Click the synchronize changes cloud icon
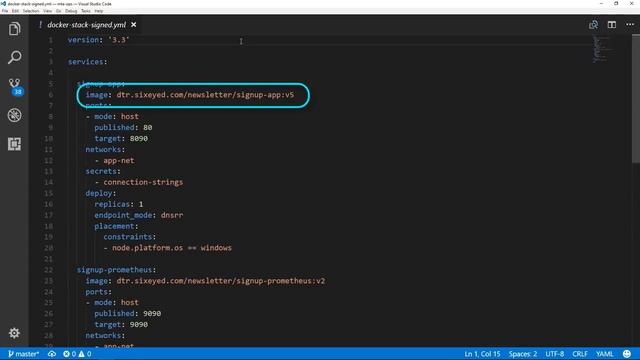This screenshot has height=360, width=640. (52, 354)
